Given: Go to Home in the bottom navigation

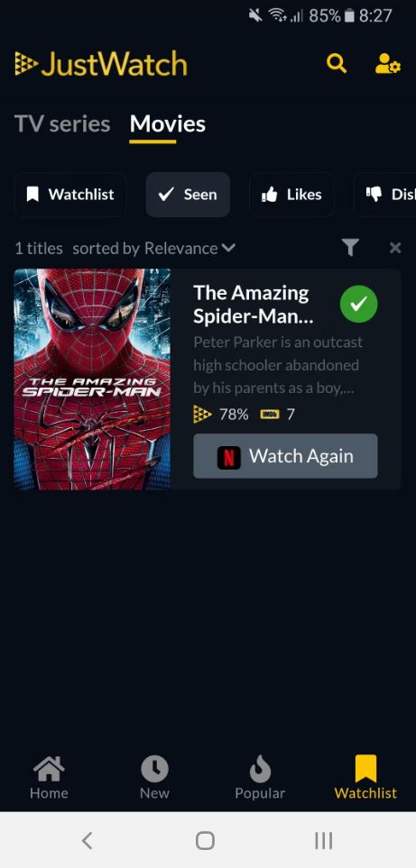Looking at the screenshot, I should pos(49,777).
